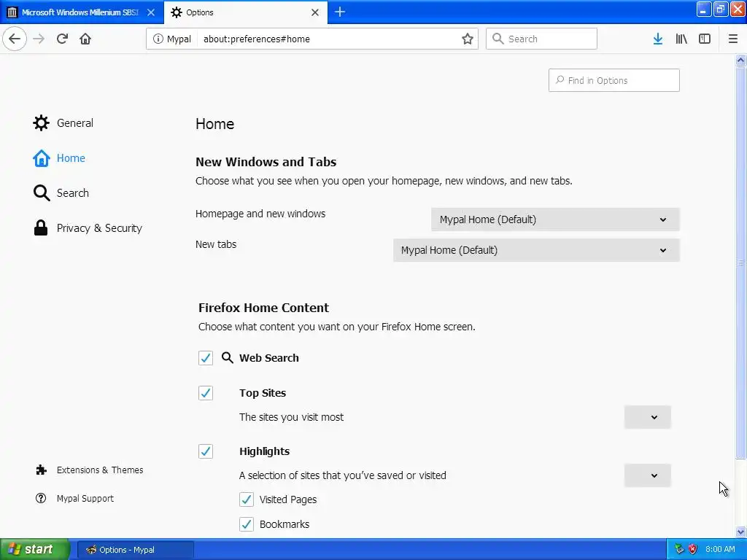Open a new tab with plus button
Image resolution: width=747 pixels, height=560 pixels.
[x=340, y=12]
